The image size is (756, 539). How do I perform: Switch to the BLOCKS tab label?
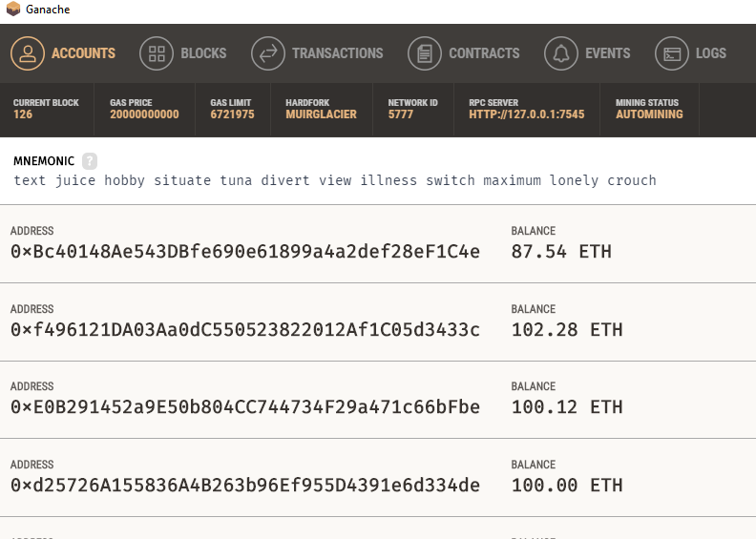click(x=203, y=53)
